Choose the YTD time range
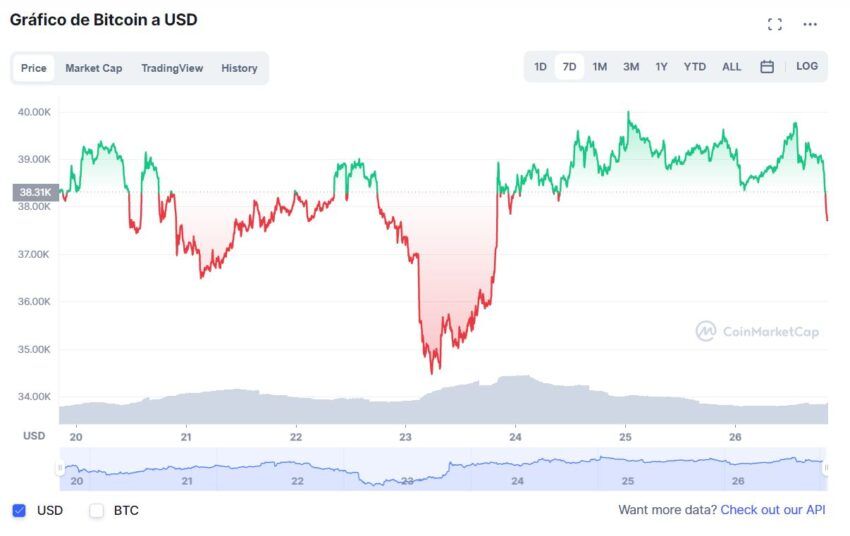 click(694, 67)
